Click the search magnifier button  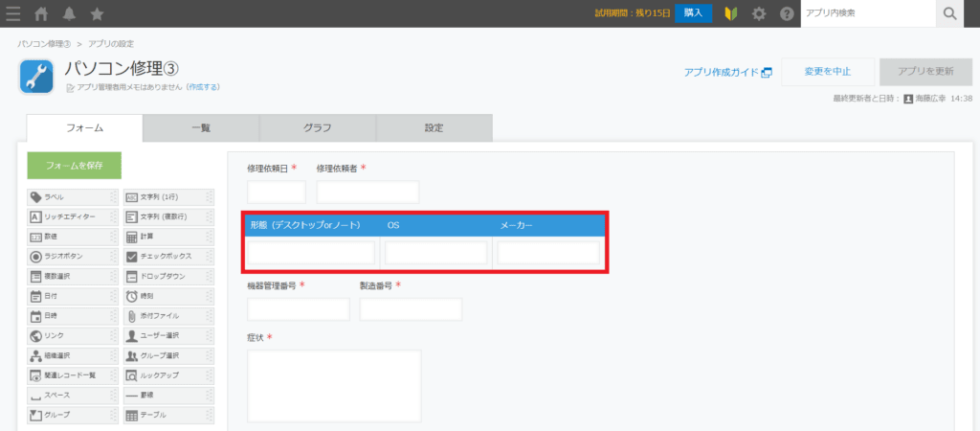950,13
